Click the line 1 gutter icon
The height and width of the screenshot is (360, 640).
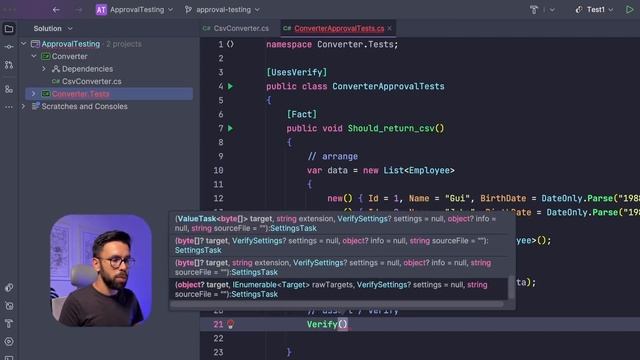click(231, 44)
